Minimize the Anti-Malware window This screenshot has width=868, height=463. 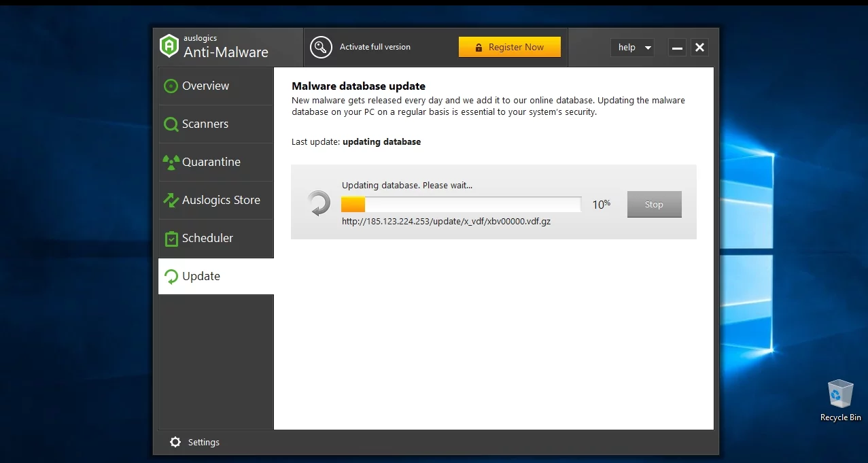click(x=677, y=48)
